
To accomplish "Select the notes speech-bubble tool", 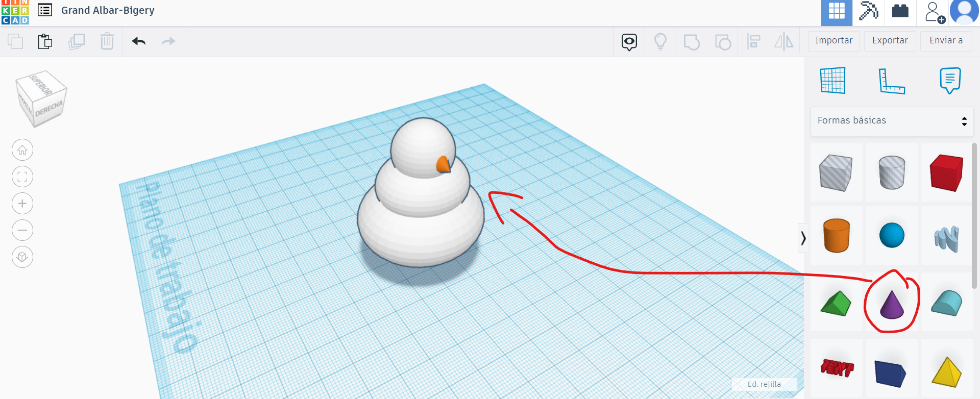I will tap(950, 81).
